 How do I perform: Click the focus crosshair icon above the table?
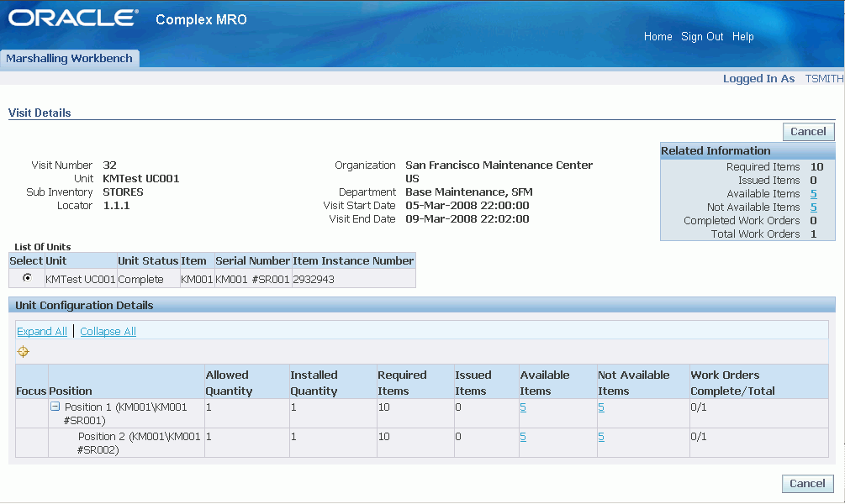(24, 352)
